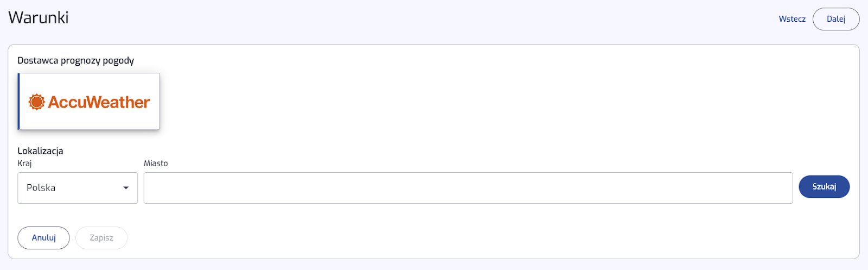This screenshot has width=868, height=270.
Task: Go back with the Wstecz link
Action: point(792,19)
